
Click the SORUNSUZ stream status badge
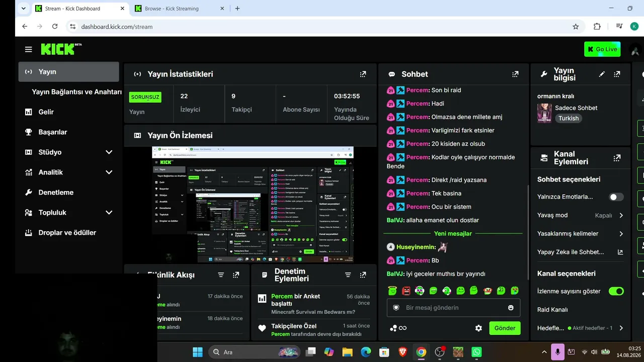[x=145, y=97]
